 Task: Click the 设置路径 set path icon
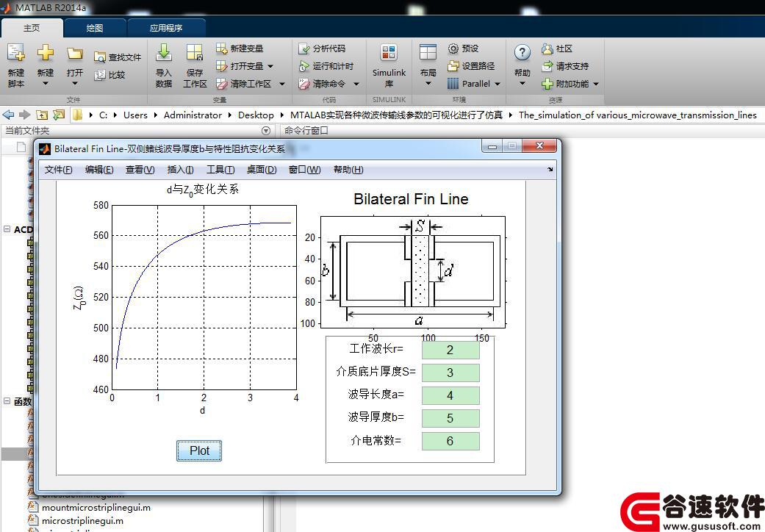[x=453, y=66]
